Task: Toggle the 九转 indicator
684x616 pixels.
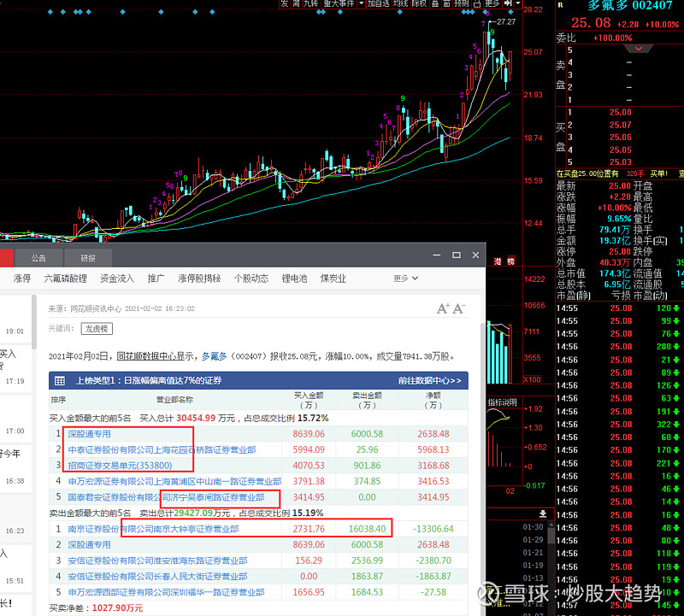Action: coord(311,3)
